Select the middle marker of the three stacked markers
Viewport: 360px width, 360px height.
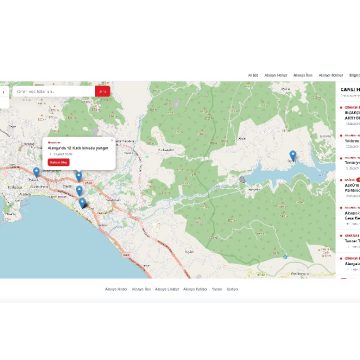(79, 191)
